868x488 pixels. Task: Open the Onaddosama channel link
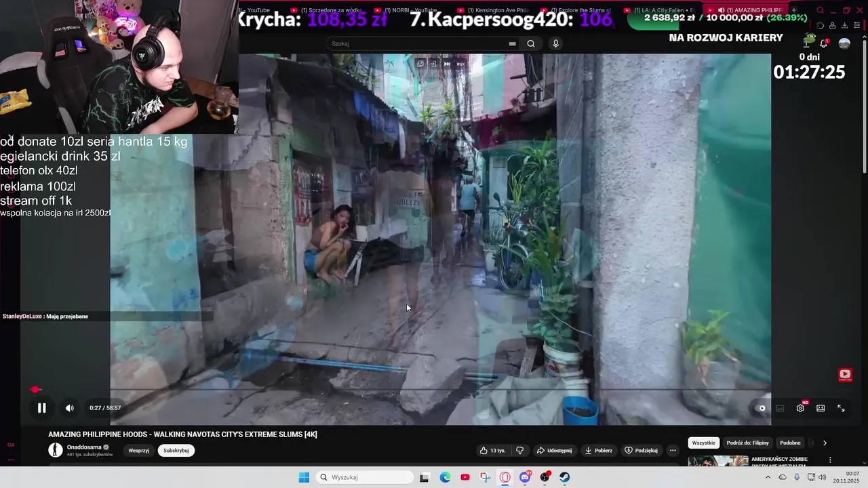coord(84,447)
